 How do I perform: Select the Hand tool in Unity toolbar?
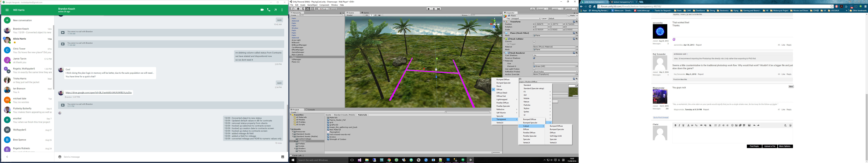pos(293,9)
